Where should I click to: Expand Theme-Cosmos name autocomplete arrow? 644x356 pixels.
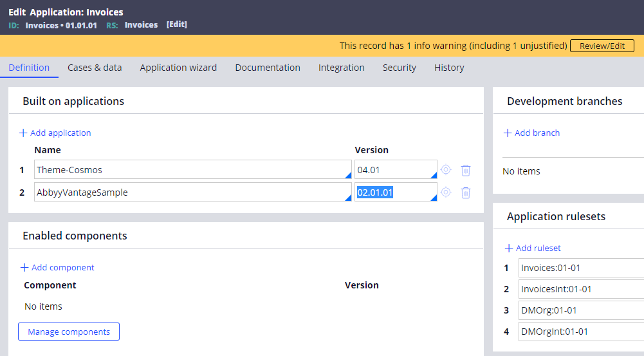pos(348,175)
